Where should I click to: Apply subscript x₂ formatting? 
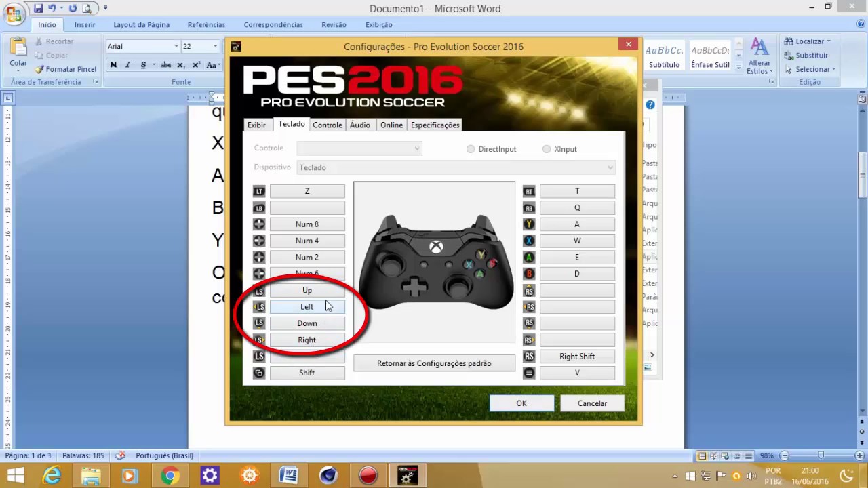tap(180, 65)
